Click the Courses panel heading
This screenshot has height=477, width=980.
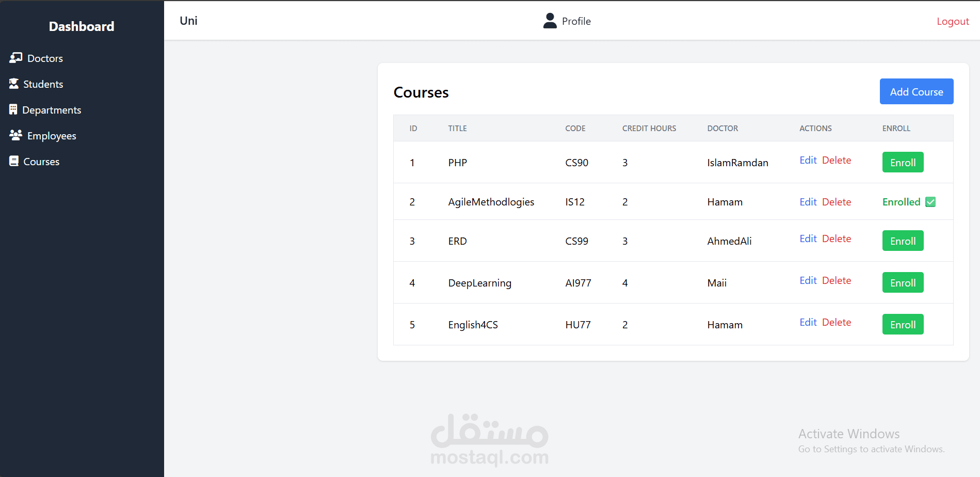(421, 92)
